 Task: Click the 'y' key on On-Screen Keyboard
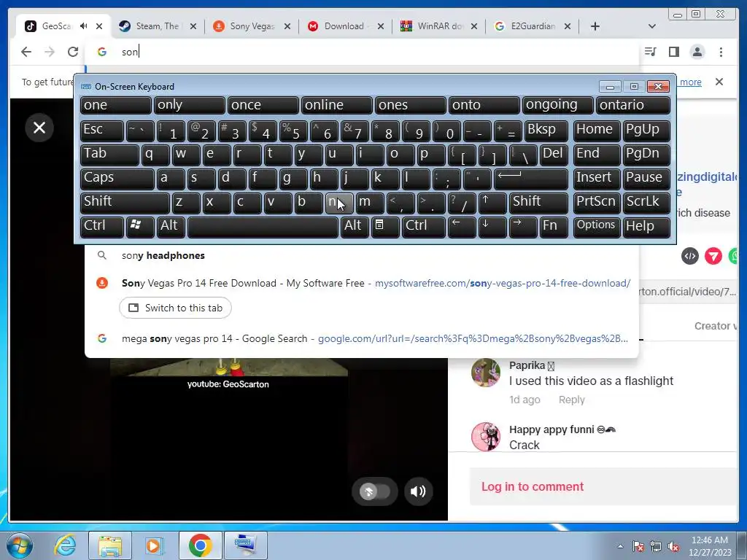[x=308, y=155]
